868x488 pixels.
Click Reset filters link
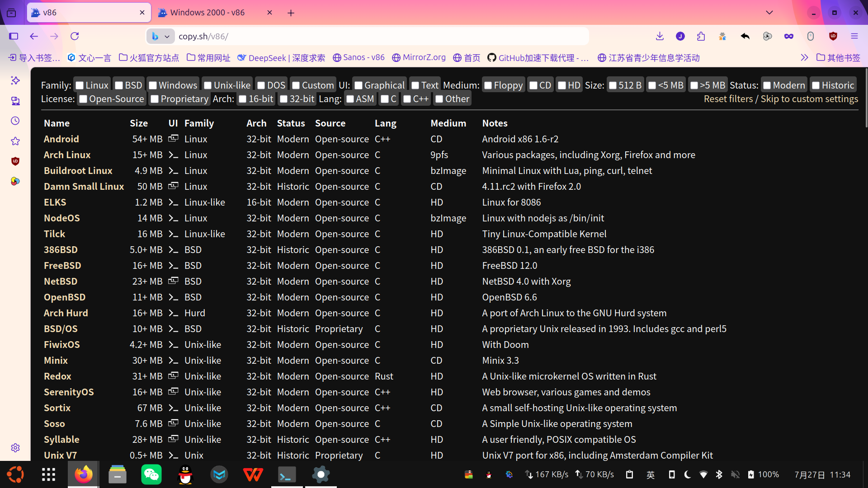click(x=728, y=99)
